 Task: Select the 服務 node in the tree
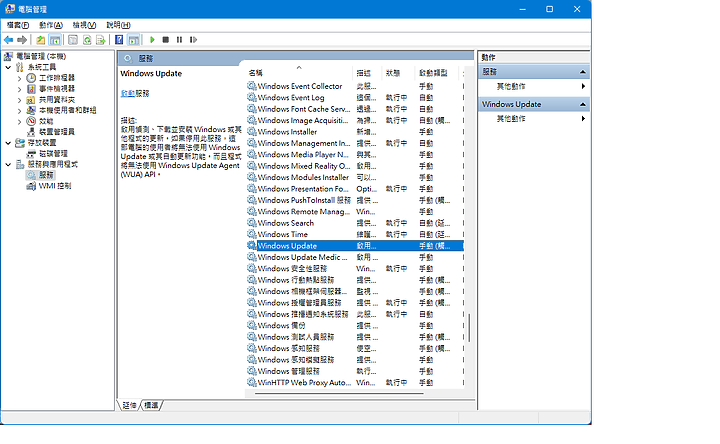pos(46,175)
